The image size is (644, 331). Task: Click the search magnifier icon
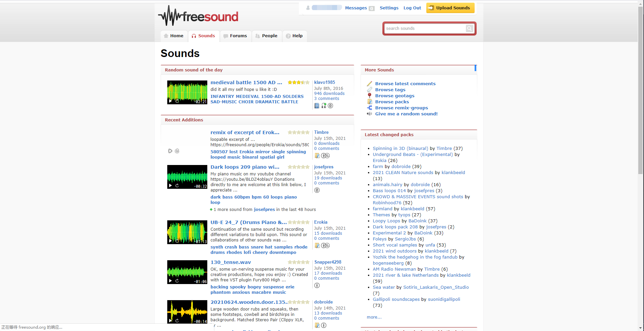click(x=469, y=29)
